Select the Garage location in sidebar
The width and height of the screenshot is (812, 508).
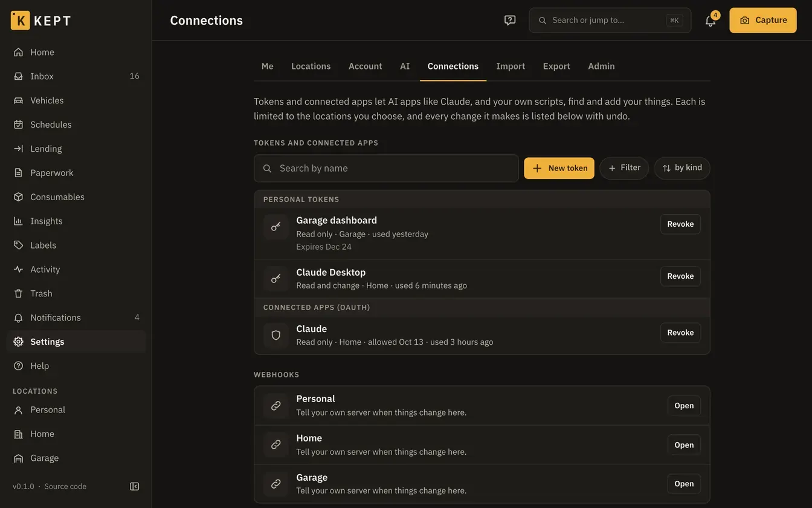click(x=76, y=458)
